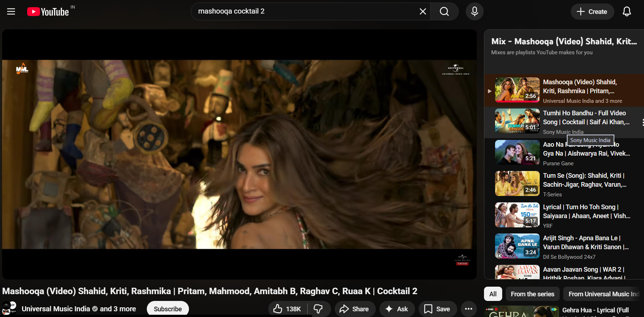Click the 'Aao Na' video title in mix
Screen dimensions: 644x317
(586, 149)
